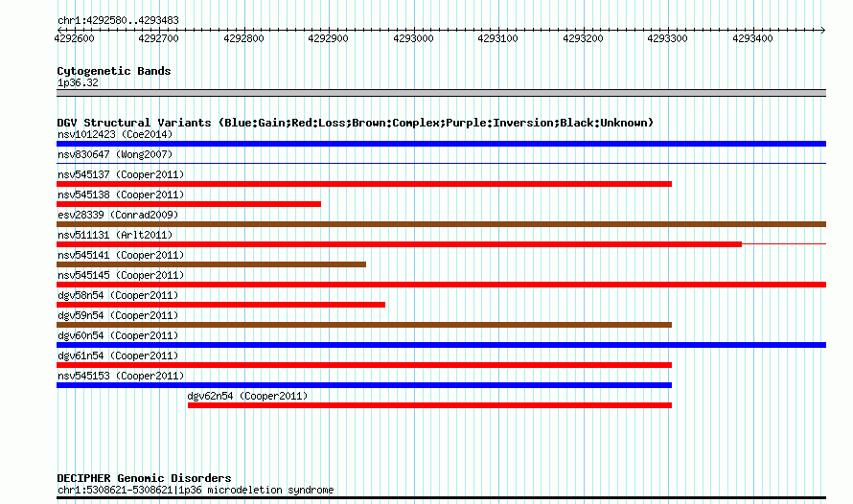The width and height of the screenshot is (853, 504).
Task: Click the thin blue nsv830647 line
Action: point(441,163)
